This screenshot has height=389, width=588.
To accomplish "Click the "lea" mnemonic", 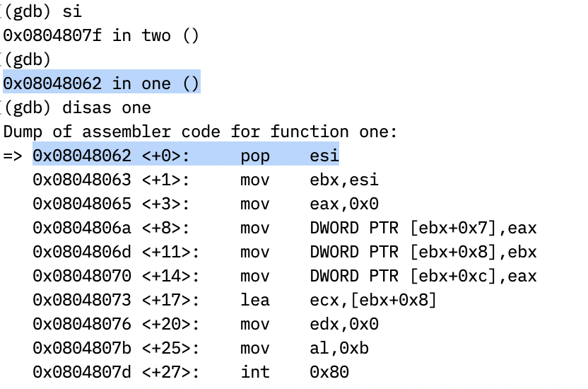I will [254, 300].
